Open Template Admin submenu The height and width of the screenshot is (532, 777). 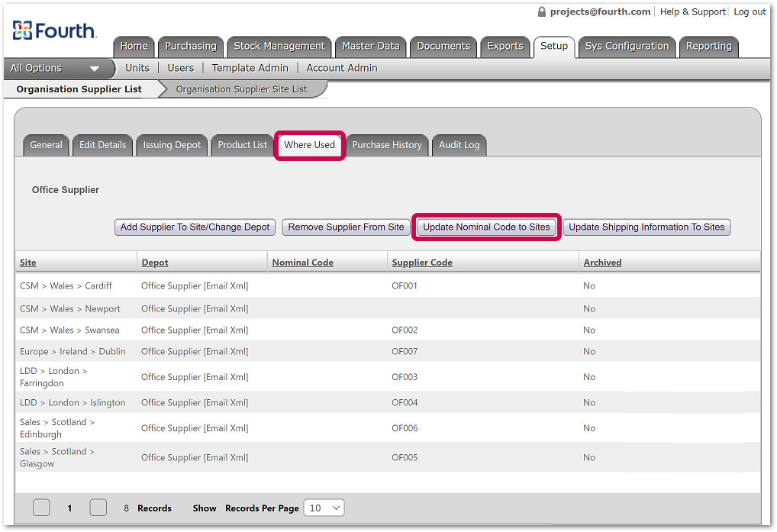pos(250,69)
